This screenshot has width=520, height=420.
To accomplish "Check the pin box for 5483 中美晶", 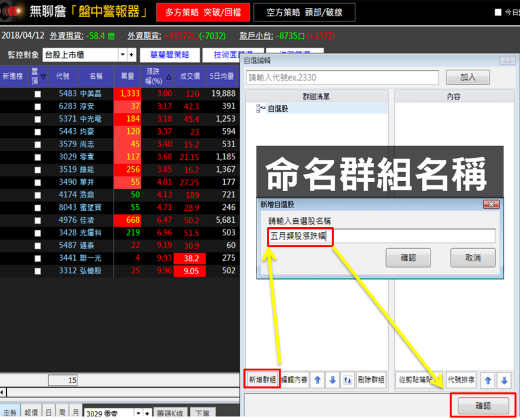I will click(x=38, y=94).
